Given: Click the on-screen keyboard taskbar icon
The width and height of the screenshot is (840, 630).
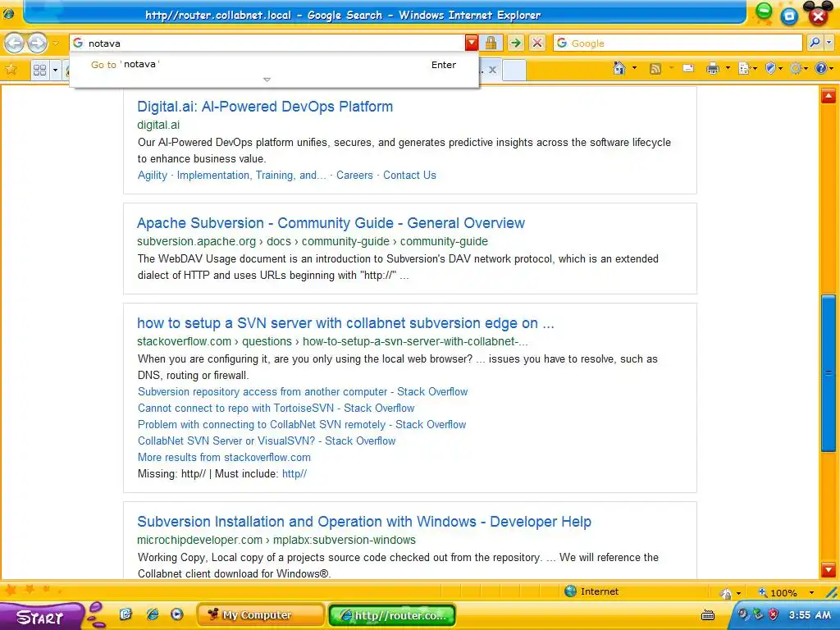Looking at the screenshot, I should [x=708, y=615].
